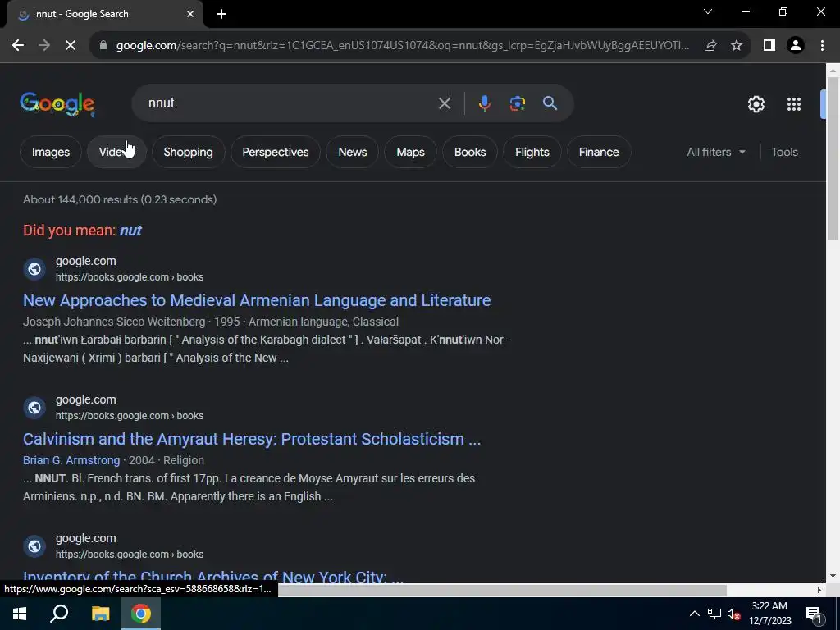Screen dimensions: 840x630
Task: Switch to the Videos results tab
Action: pos(116,152)
